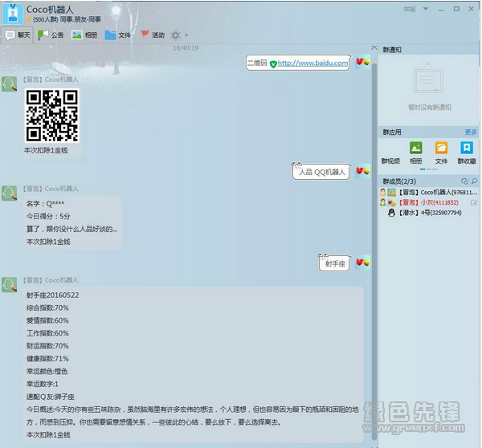Open the 活动 activities tab

coord(153,35)
